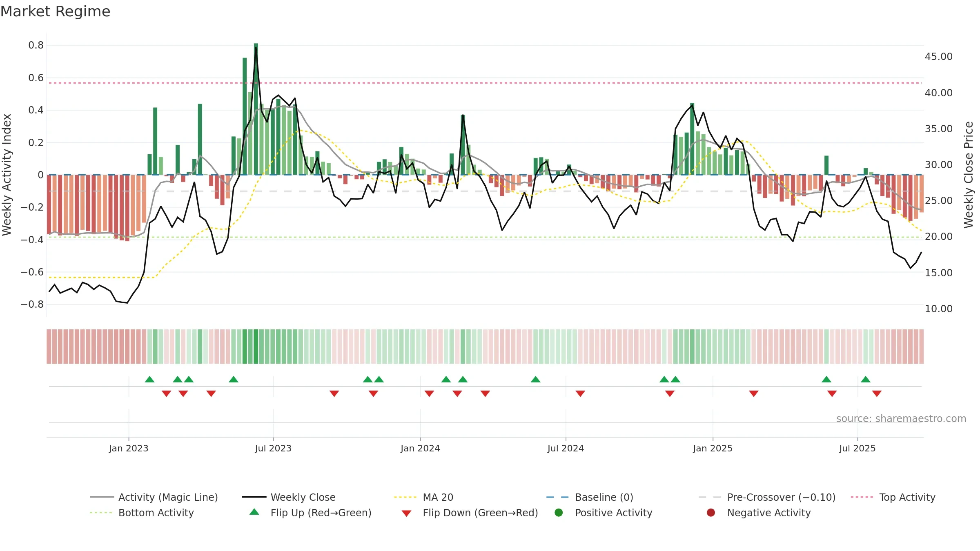Click the Weekly Activity Index axis title
The height and width of the screenshot is (551, 980).
(7, 175)
